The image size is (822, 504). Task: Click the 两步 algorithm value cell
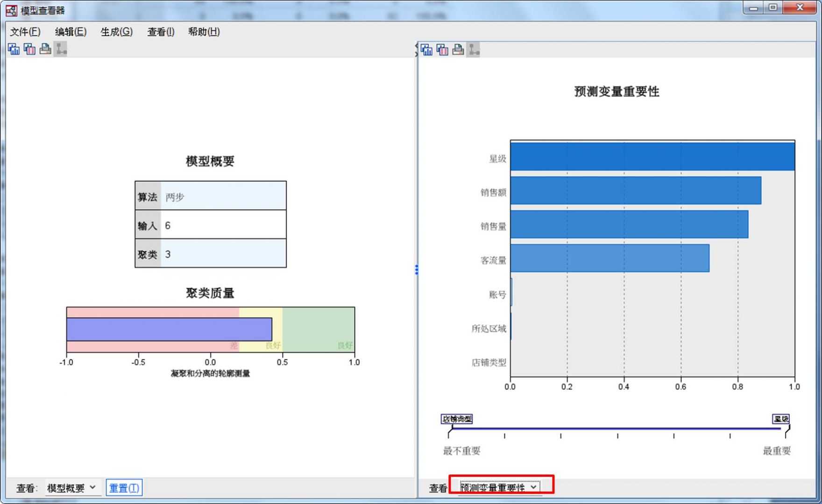223,196
